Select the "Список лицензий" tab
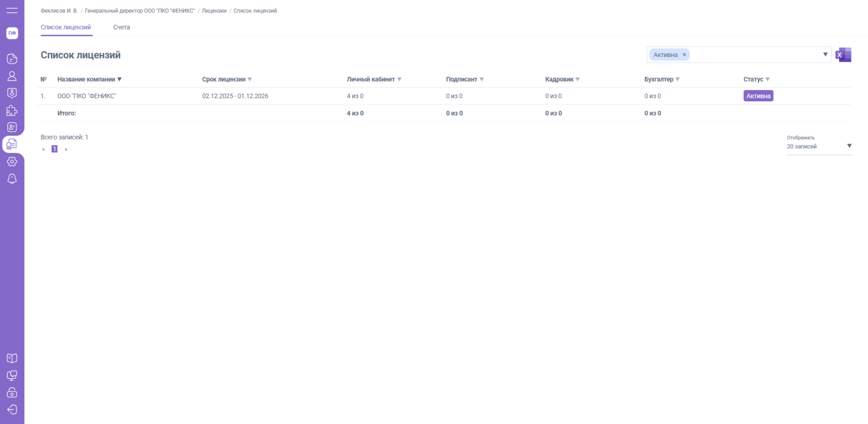 click(66, 27)
